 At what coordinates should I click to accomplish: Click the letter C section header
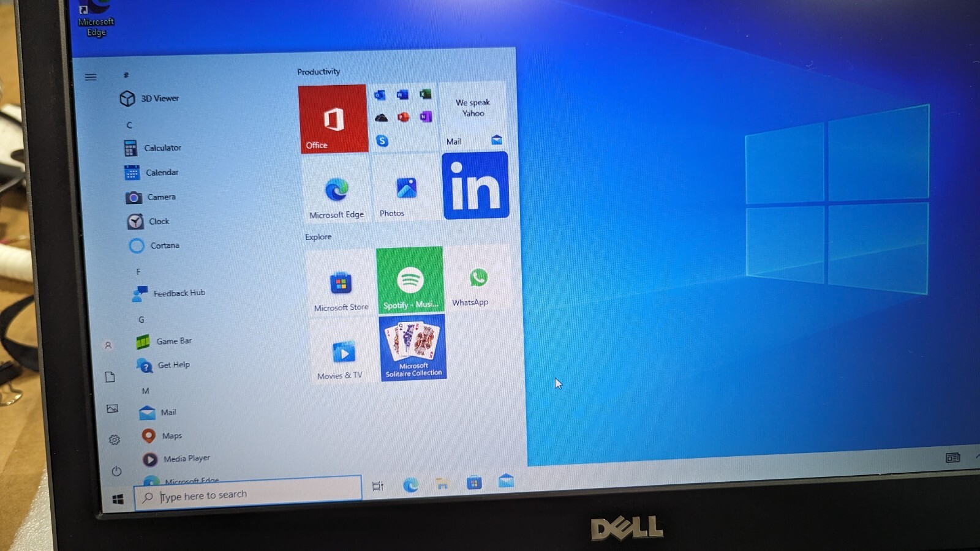pos(129,125)
